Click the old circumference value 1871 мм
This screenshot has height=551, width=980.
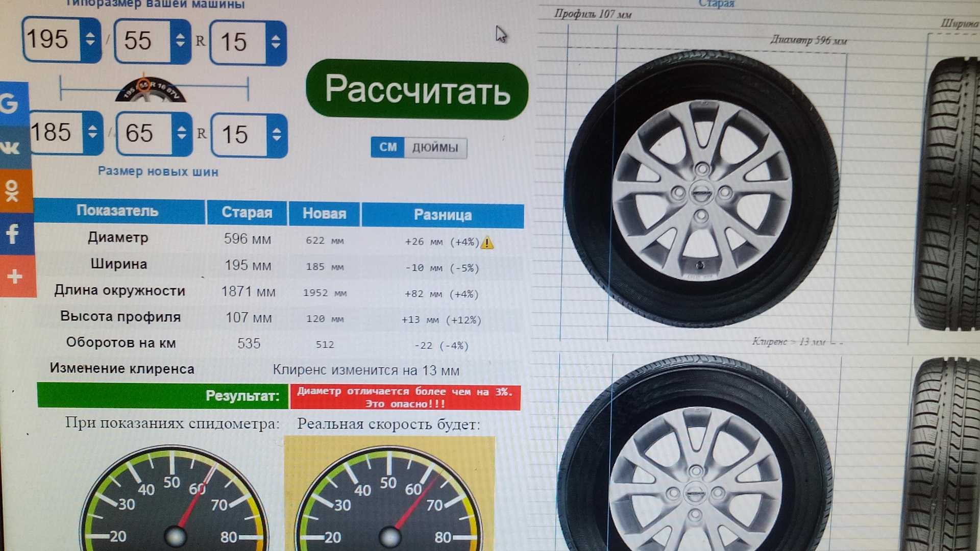(248, 292)
